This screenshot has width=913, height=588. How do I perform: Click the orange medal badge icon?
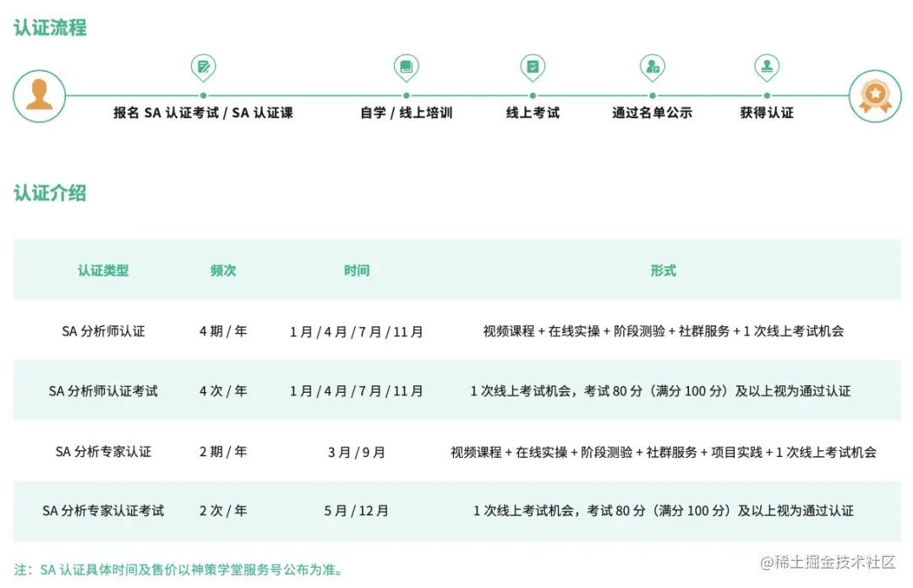click(875, 95)
